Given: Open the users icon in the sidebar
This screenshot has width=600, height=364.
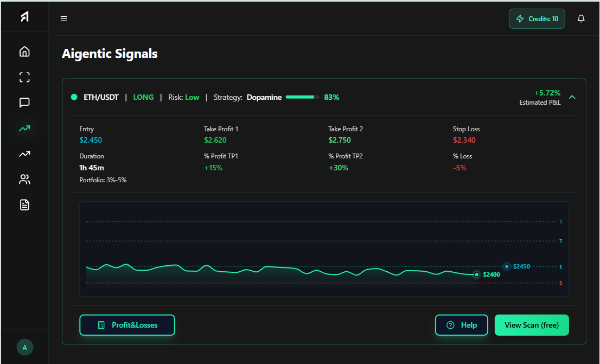Looking at the screenshot, I should tap(24, 179).
